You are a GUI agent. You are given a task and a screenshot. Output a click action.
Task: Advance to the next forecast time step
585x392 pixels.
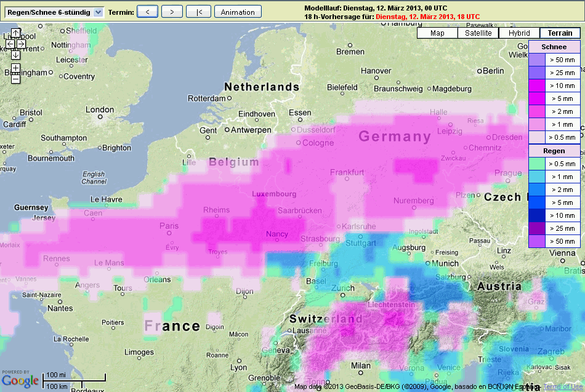click(x=172, y=12)
